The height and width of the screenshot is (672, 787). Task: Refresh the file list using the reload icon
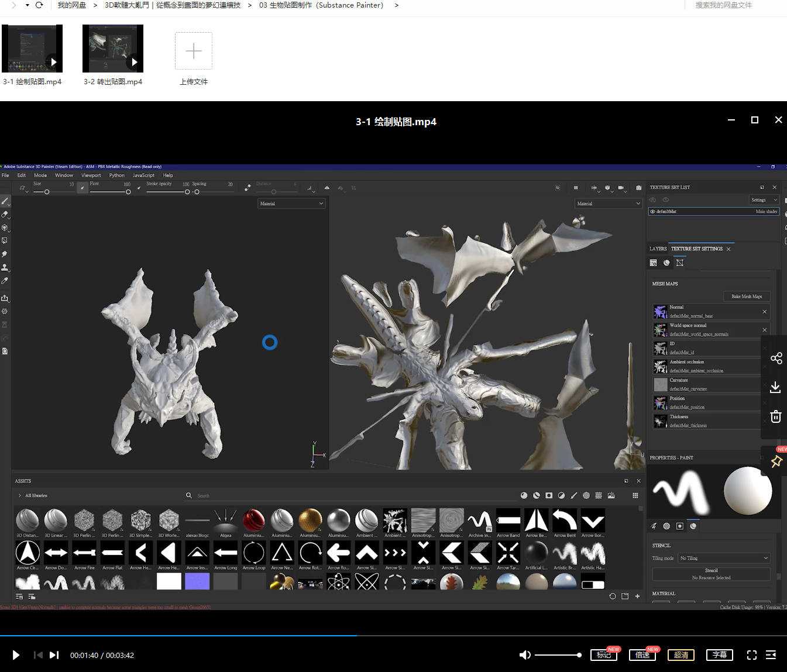tap(39, 5)
